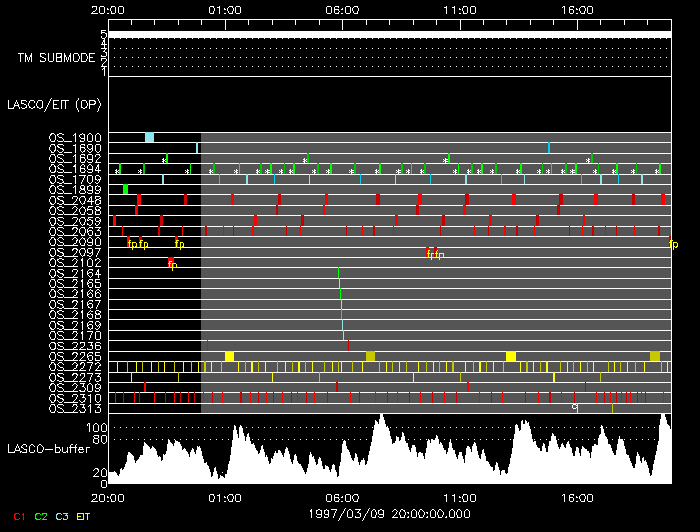Click the first yellow block in OS_2265 row
The image size is (700, 532).
pos(229,356)
